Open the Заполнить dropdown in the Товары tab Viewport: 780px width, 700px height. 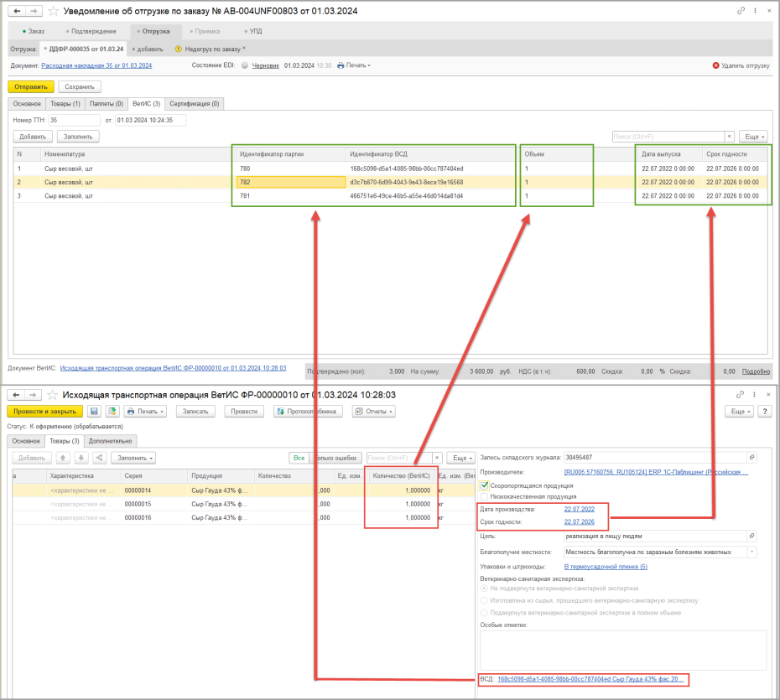tap(133, 458)
